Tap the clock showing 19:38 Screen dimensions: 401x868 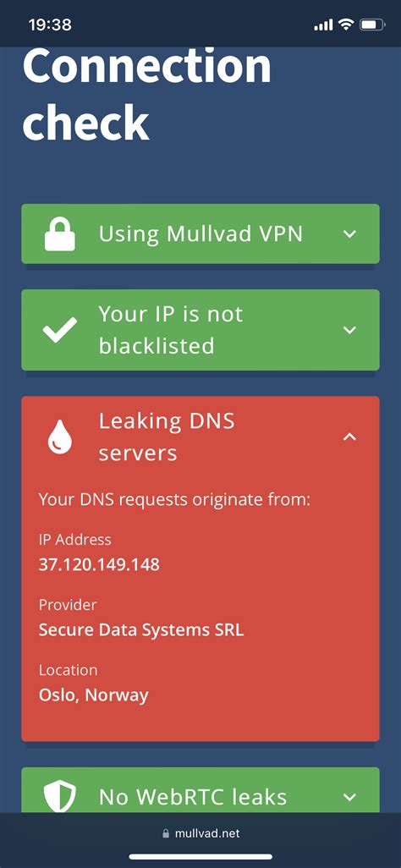50,25
